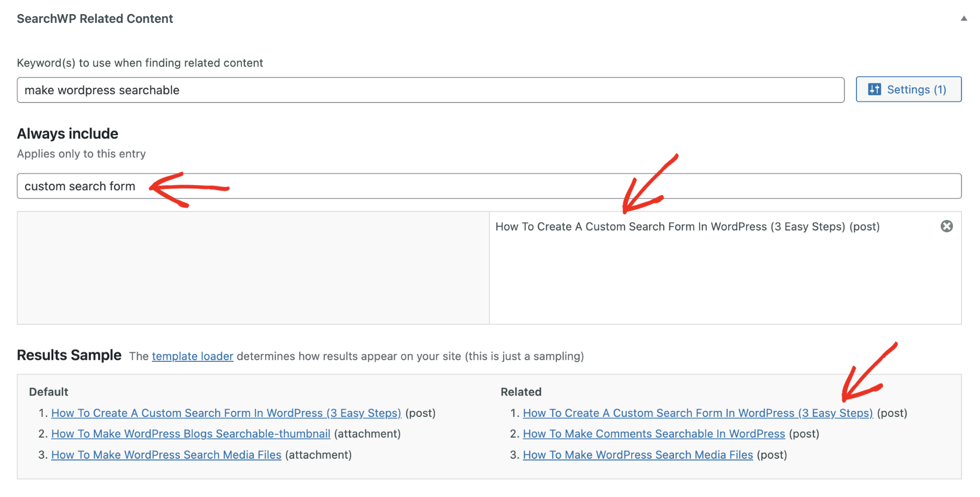
Task: Focus the Always include search field
Action: (489, 186)
